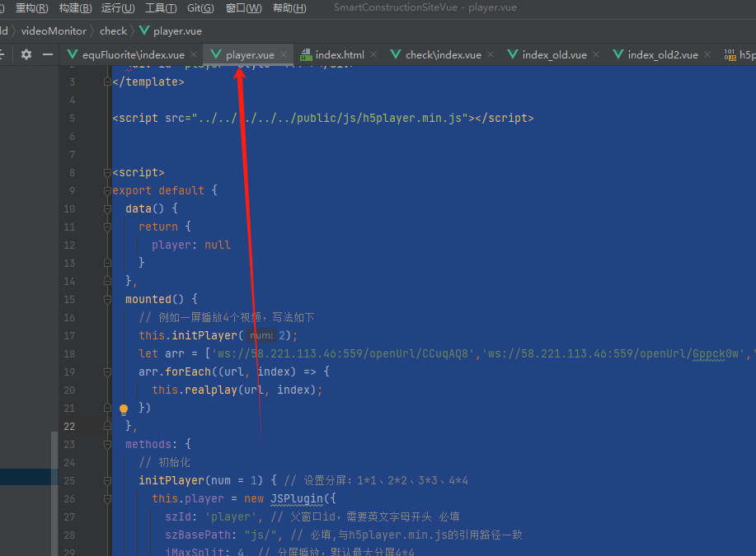
Task: Click JS file icon on h5p tab
Action: coord(730,54)
